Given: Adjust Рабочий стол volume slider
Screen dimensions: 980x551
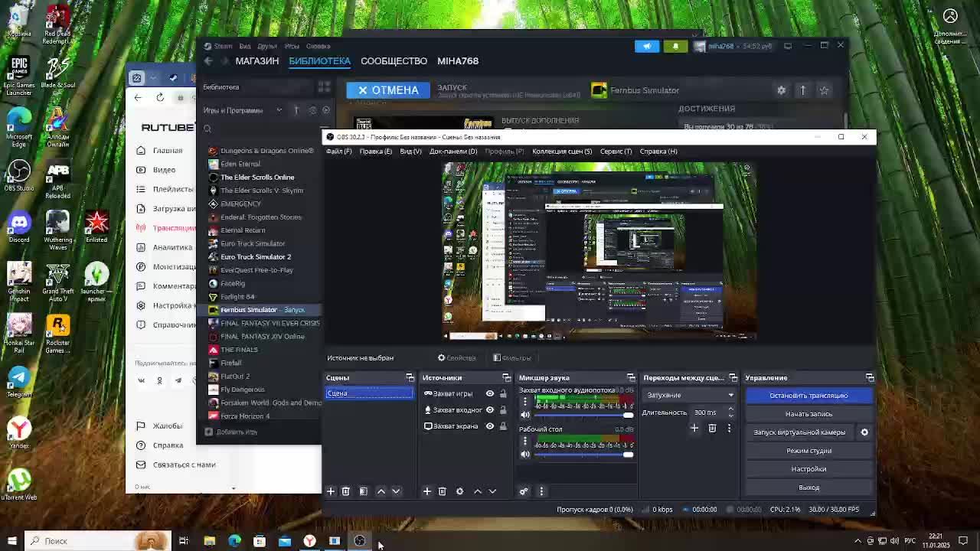Looking at the screenshot, I should click(x=584, y=455).
